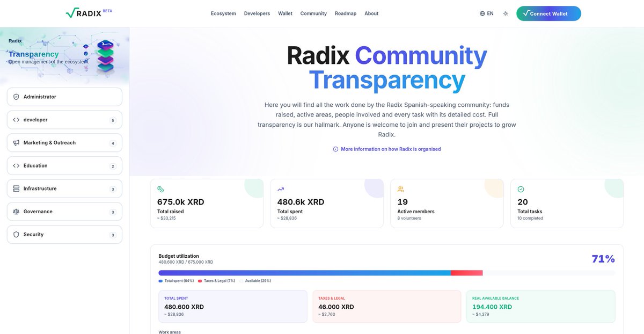Click the Education code brackets icon
644x334 pixels.
[16, 166]
